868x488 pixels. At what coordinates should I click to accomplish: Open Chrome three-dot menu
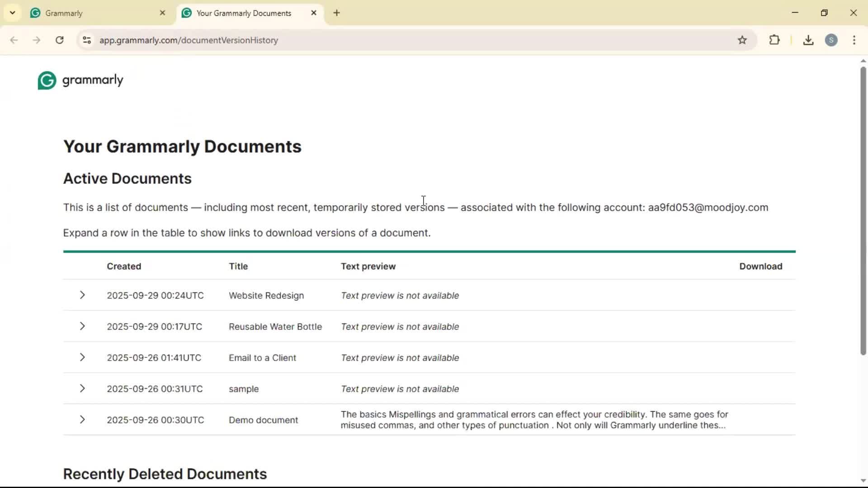point(854,40)
